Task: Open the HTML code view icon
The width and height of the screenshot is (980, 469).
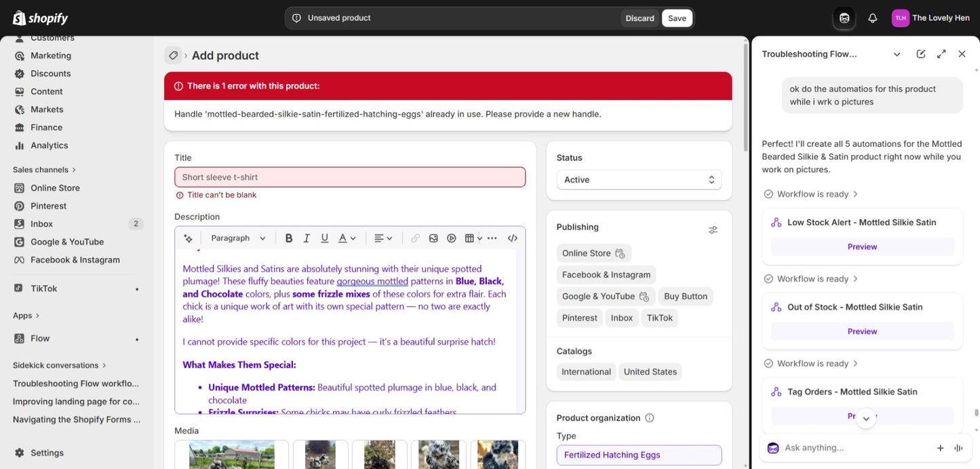Action: [x=513, y=238]
